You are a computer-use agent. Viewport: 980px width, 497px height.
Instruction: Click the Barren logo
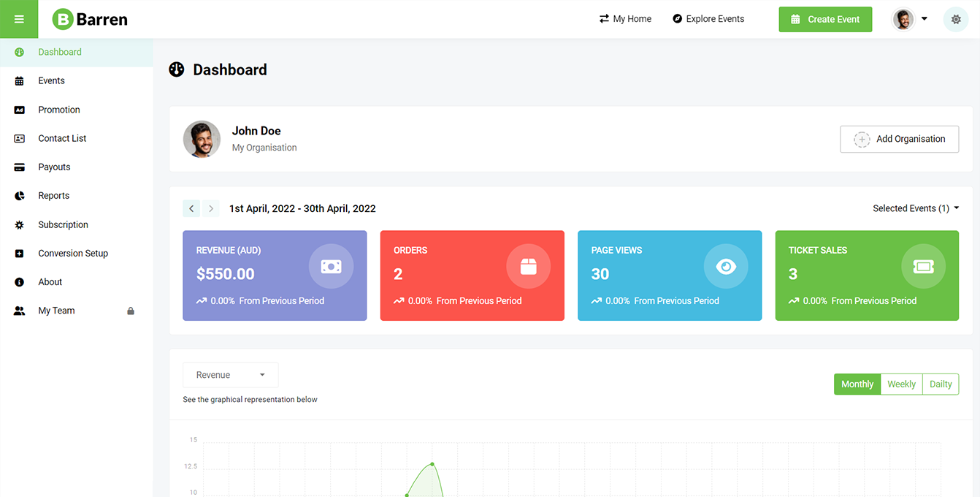[x=90, y=19]
